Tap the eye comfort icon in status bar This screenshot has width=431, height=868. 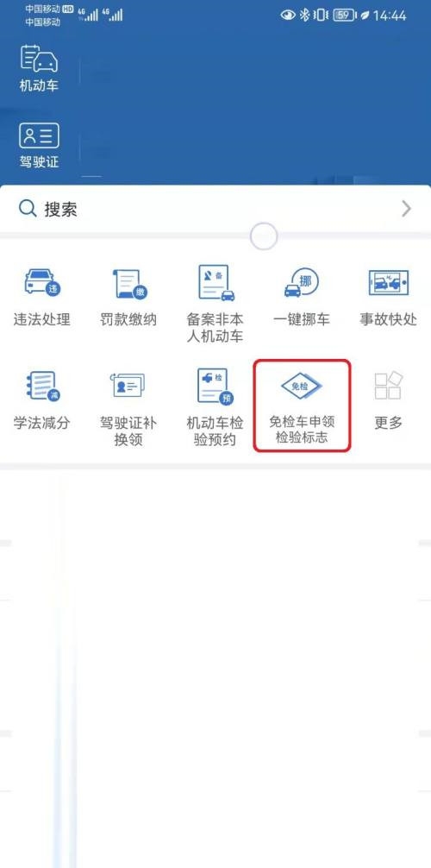[288, 15]
